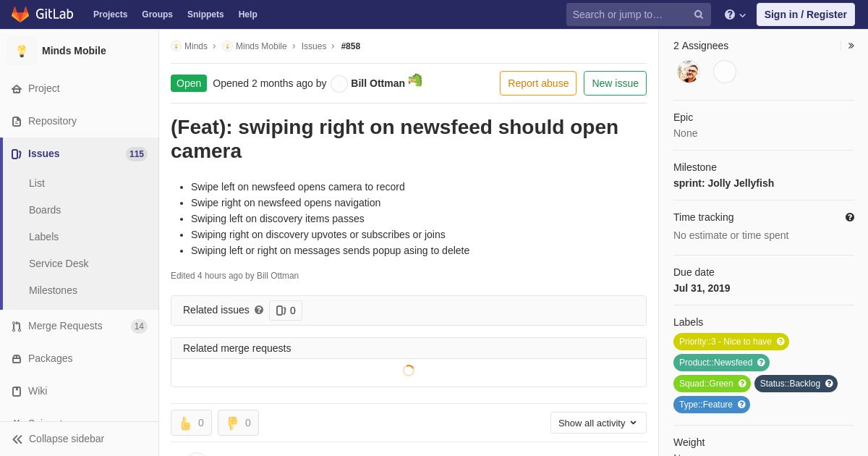Click the related issues count badge
The height and width of the screenshot is (456, 868).
click(x=286, y=311)
